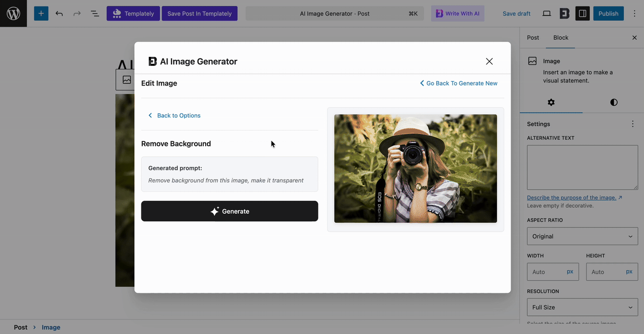Click the Width px unit selector

(570, 272)
